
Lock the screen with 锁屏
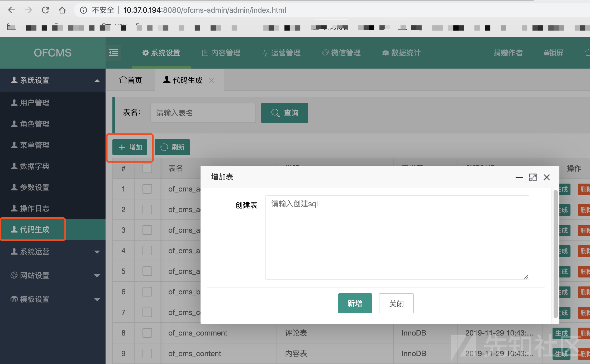(554, 53)
